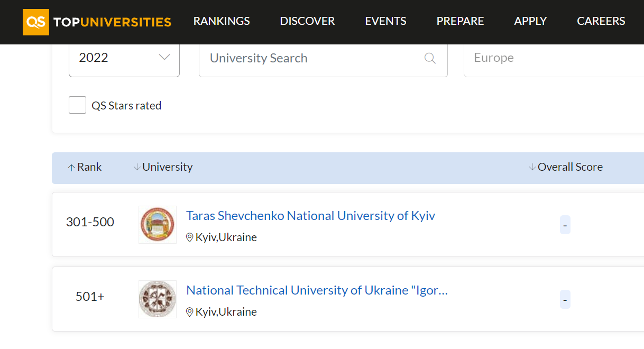
Task: Enable the QS Stars rated checkbox
Action: click(77, 105)
